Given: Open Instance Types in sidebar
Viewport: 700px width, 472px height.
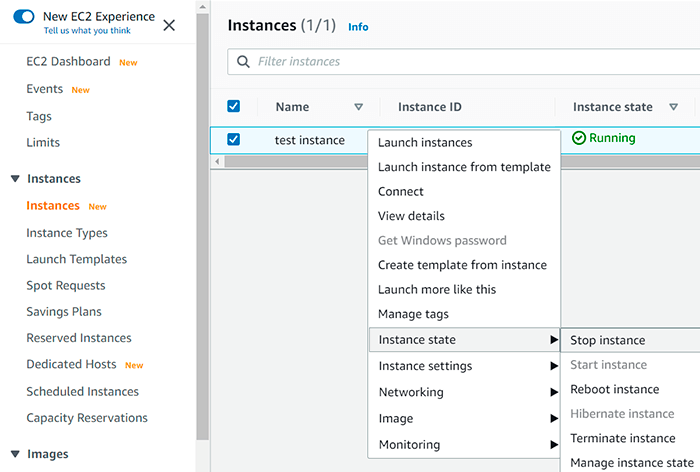Looking at the screenshot, I should [67, 233].
